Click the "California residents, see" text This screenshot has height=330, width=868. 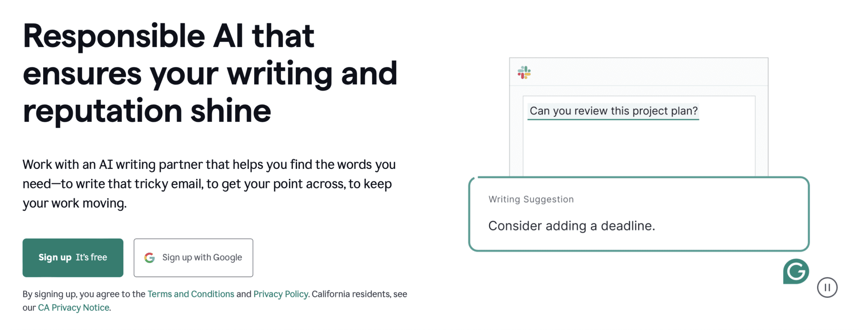pos(359,294)
